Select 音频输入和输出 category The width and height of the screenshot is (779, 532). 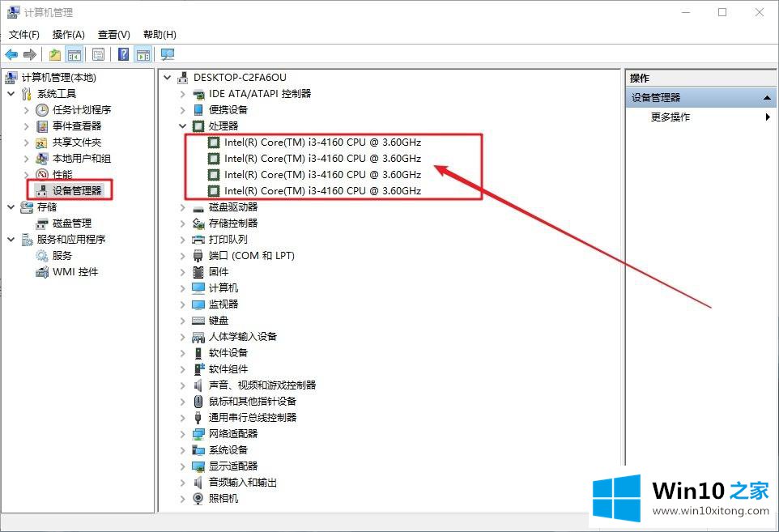coord(242,483)
